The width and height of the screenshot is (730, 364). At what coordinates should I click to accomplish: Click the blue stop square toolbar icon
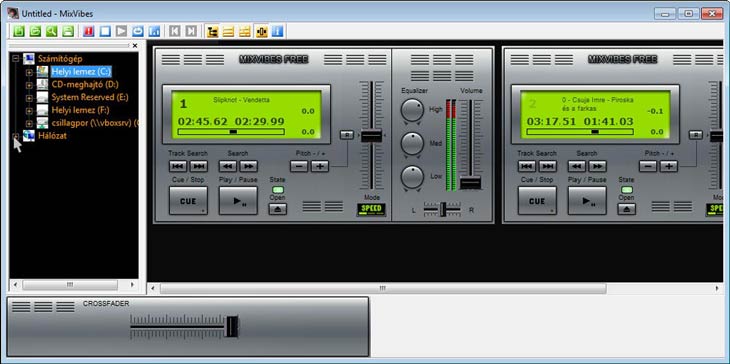(x=105, y=31)
